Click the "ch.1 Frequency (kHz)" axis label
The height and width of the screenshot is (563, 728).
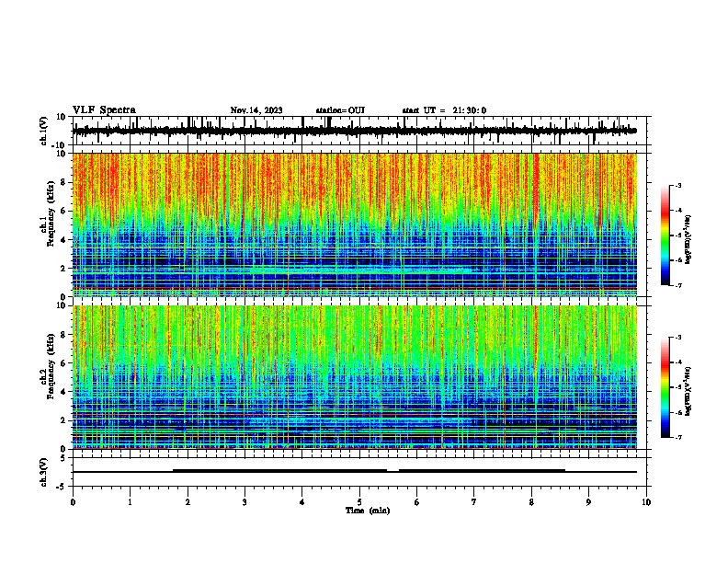click(x=46, y=214)
